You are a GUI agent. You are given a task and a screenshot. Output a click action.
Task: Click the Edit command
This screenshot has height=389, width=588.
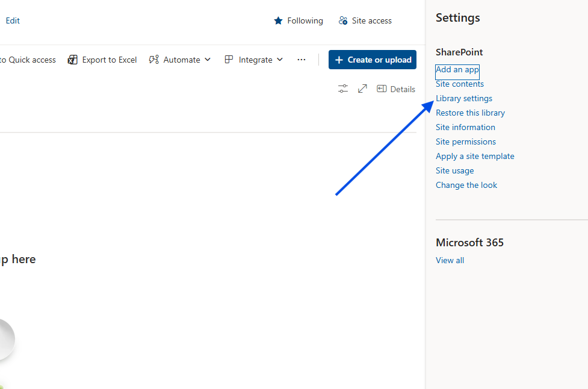coord(13,20)
